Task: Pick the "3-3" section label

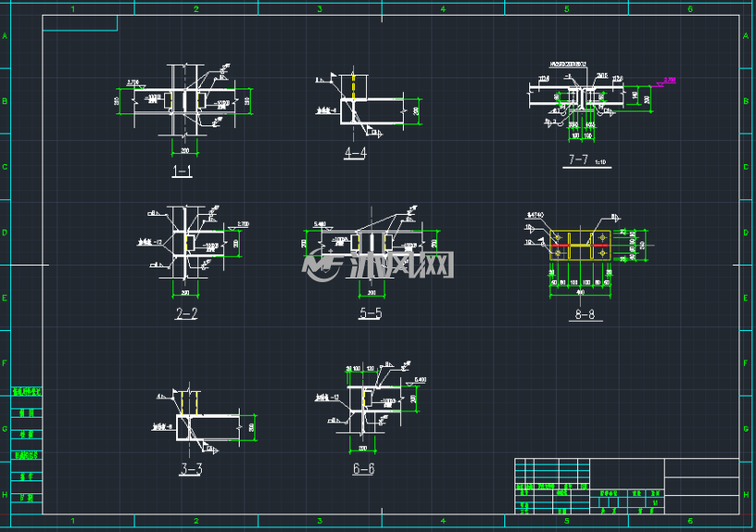Action: pyautogui.click(x=192, y=468)
